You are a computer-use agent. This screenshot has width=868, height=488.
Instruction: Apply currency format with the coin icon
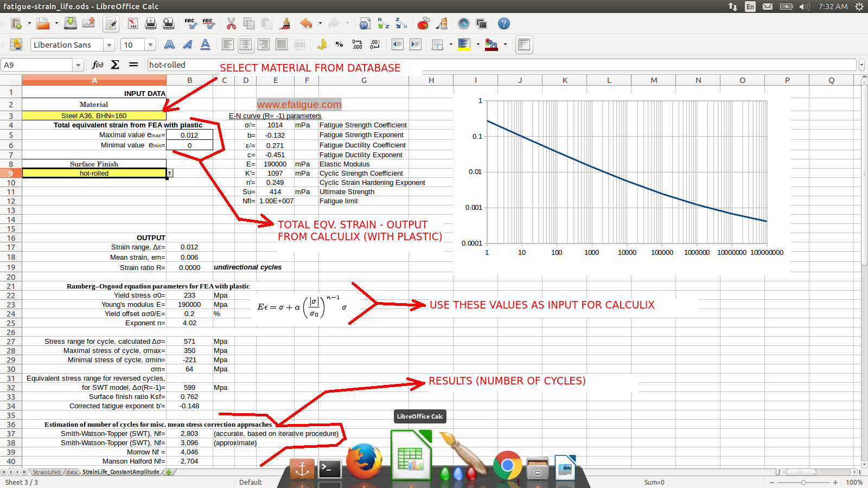tap(322, 44)
